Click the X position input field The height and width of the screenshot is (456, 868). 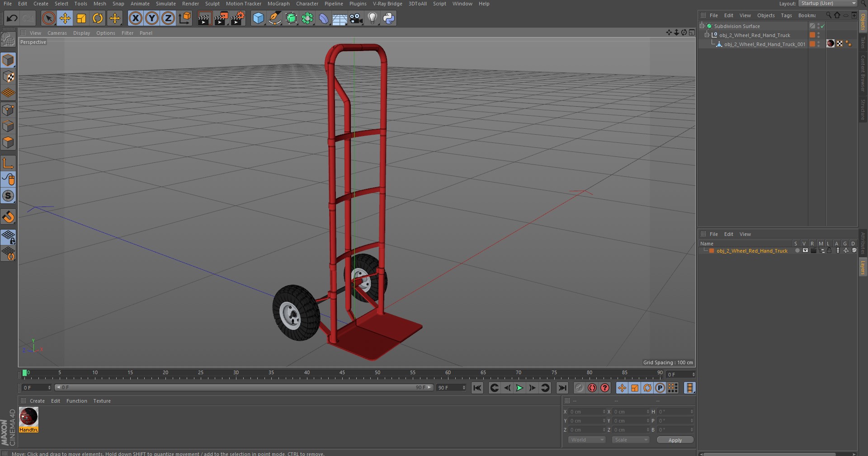point(587,412)
